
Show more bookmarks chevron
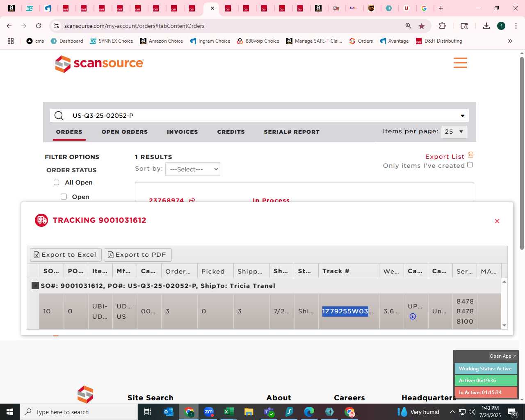pyautogui.click(x=510, y=41)
